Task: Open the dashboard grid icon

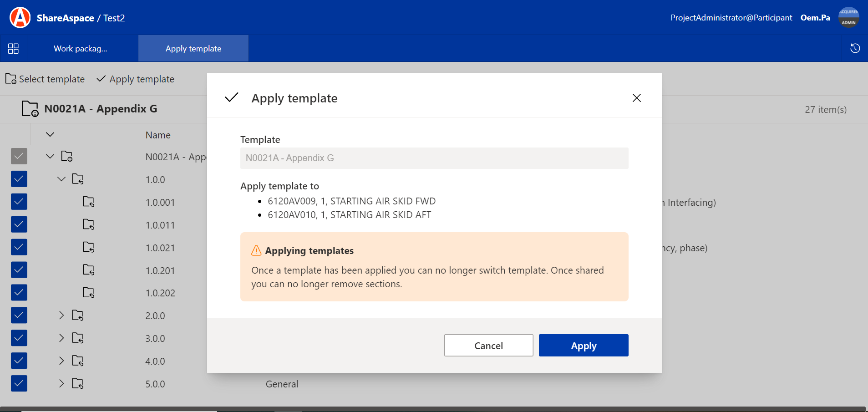Action: tap(14, 49)
